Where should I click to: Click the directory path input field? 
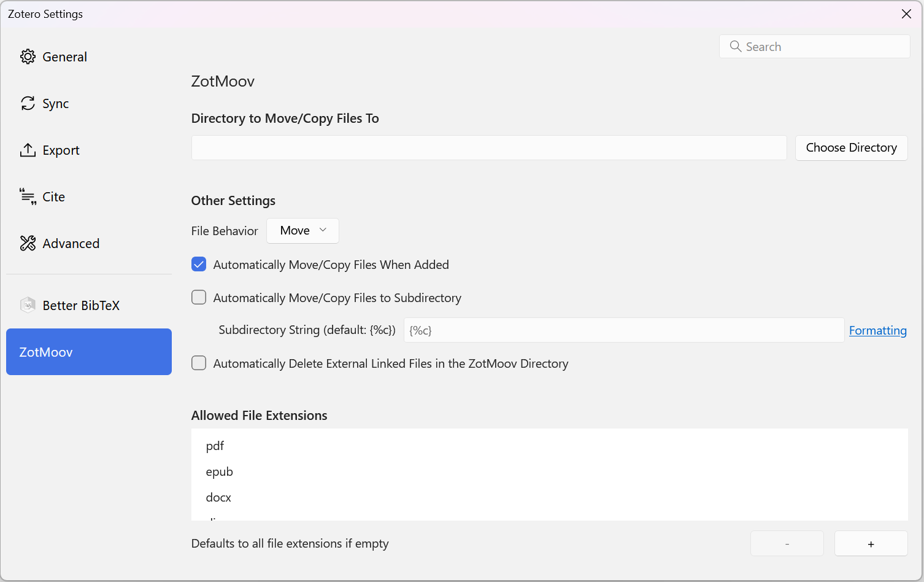tap(489, 148)
